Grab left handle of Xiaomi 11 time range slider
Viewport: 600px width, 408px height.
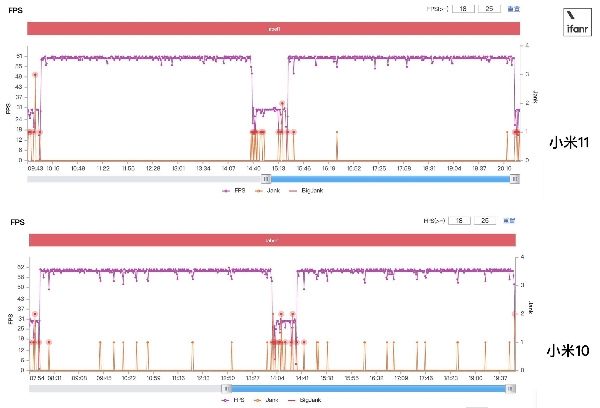[x=266, y=179]
